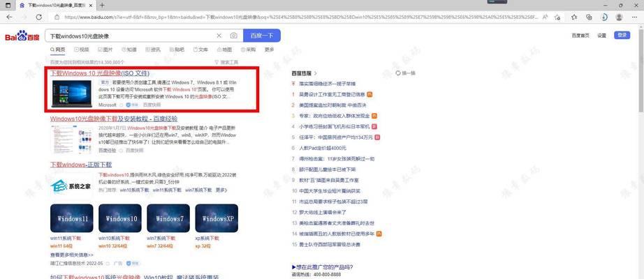Open the hot search 人教Pad定价超4000元
This screenshot has width=644, height=279.
pos(323,148)
